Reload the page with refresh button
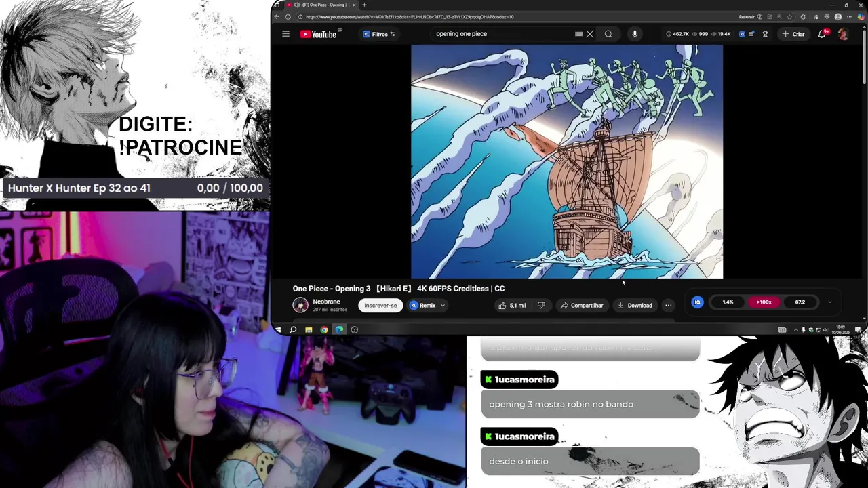This screenshot has width=868, height=488. (x=288, y=17)
